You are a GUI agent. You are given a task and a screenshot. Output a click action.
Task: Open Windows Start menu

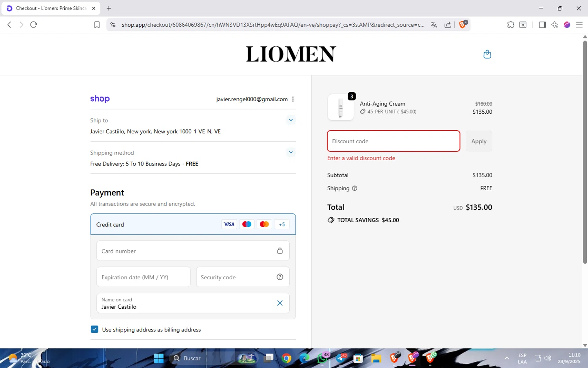[x=159, y=358]
